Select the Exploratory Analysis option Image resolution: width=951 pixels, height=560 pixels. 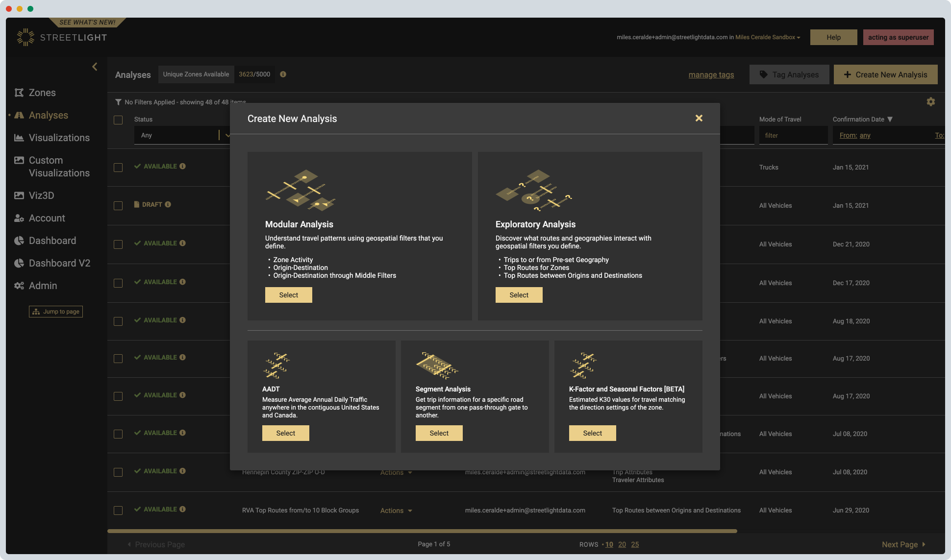coord(519,295)
